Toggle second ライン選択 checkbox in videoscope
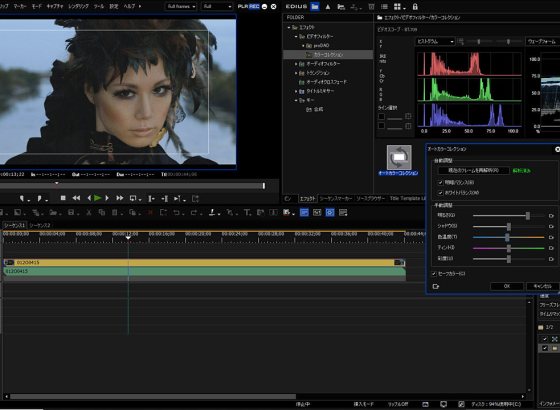560x410 pixels. pyautogui.click(x=381, y=126)
